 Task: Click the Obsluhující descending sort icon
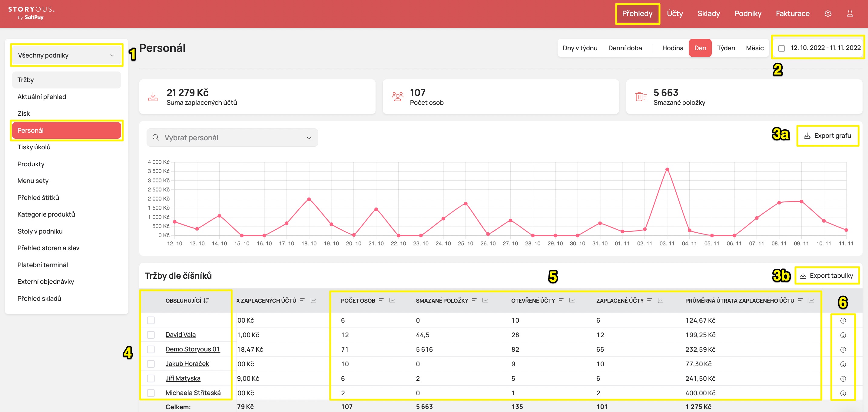point(206,301)
